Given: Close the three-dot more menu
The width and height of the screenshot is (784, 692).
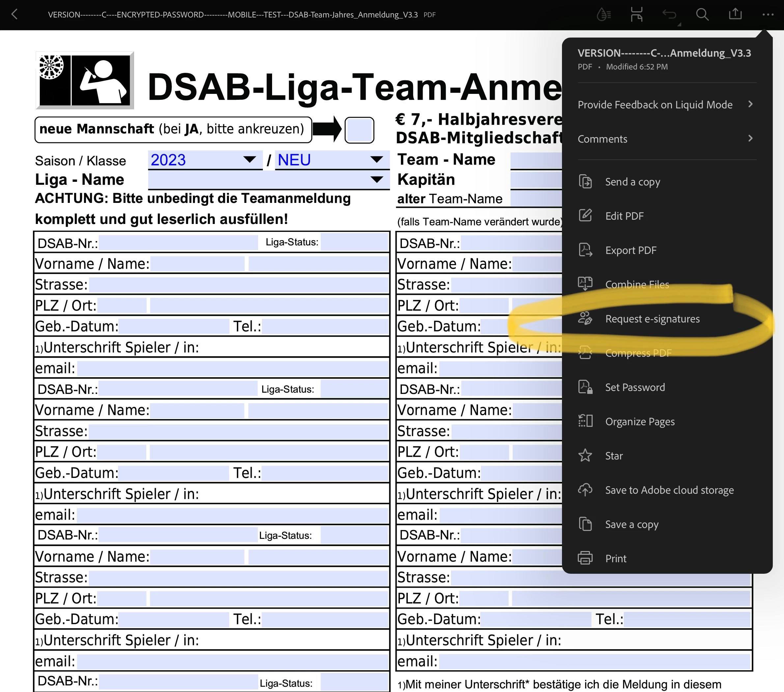Looking at the screenshot, I should pyautogui.click(x=768, y=15).
